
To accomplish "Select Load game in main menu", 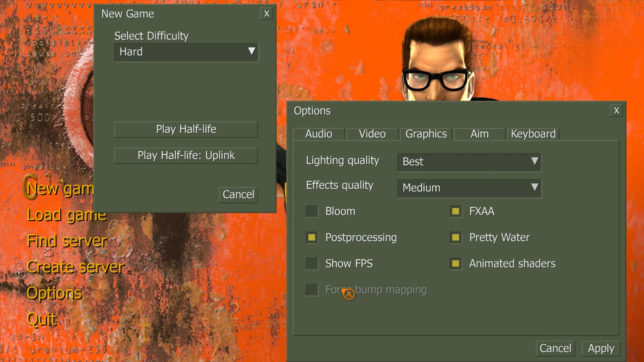I will click(x=66, y=215).
